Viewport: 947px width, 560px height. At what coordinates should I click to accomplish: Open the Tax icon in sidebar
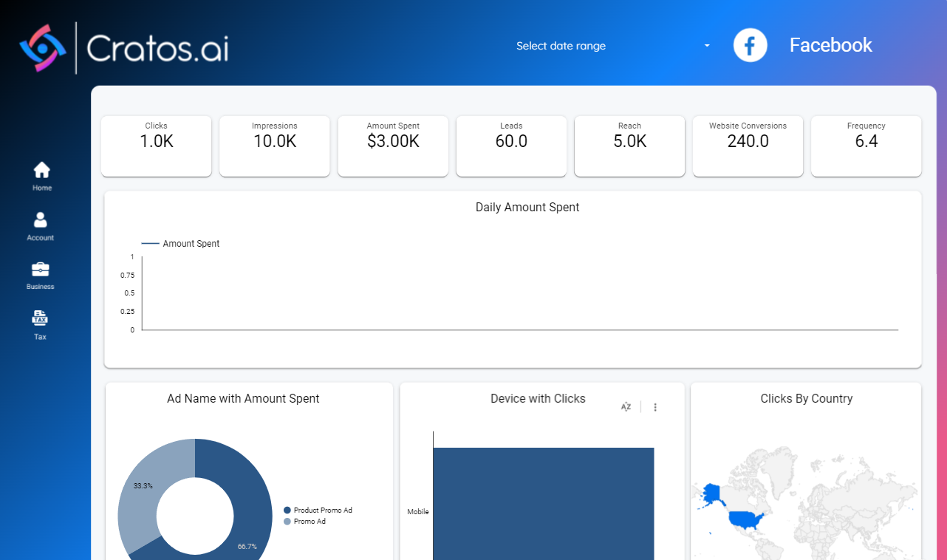tap(40, 318)
